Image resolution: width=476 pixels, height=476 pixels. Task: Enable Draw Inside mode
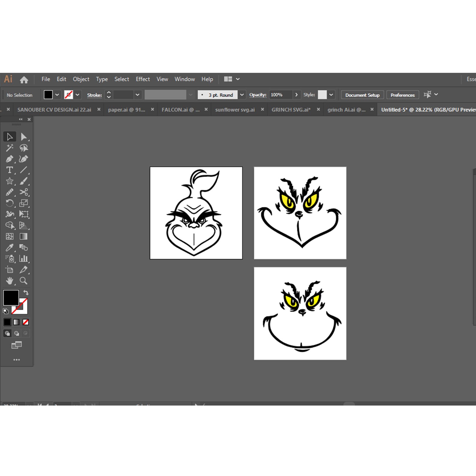pos(25,333)
